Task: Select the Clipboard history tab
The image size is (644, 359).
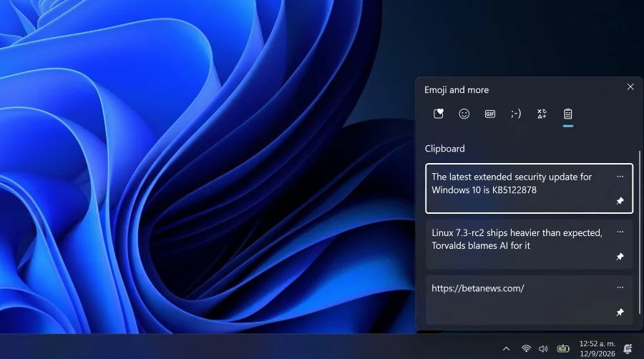Action: click(568, 114)
